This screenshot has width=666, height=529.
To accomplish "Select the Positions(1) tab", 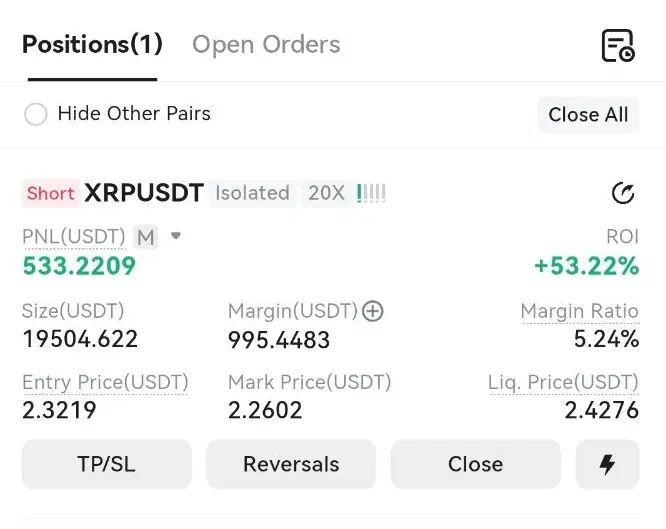I will [x=92, y=44].
